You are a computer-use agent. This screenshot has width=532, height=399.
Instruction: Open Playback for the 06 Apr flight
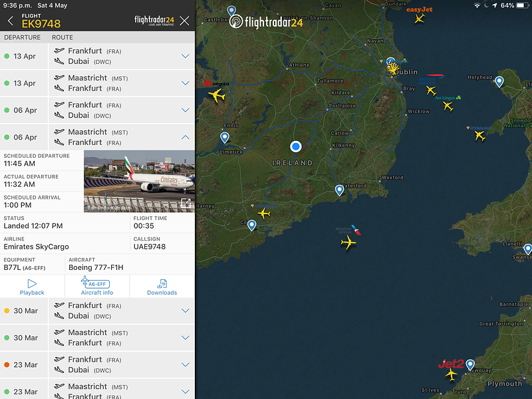point(32,287)
